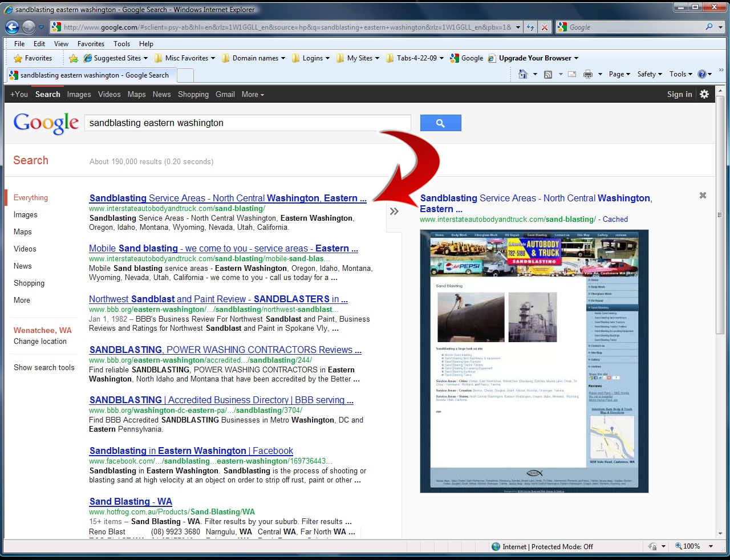The width and height of the screenshot is (730, 560).
Task: Click the browser Back arrow button
Action: tap(12, 27)
